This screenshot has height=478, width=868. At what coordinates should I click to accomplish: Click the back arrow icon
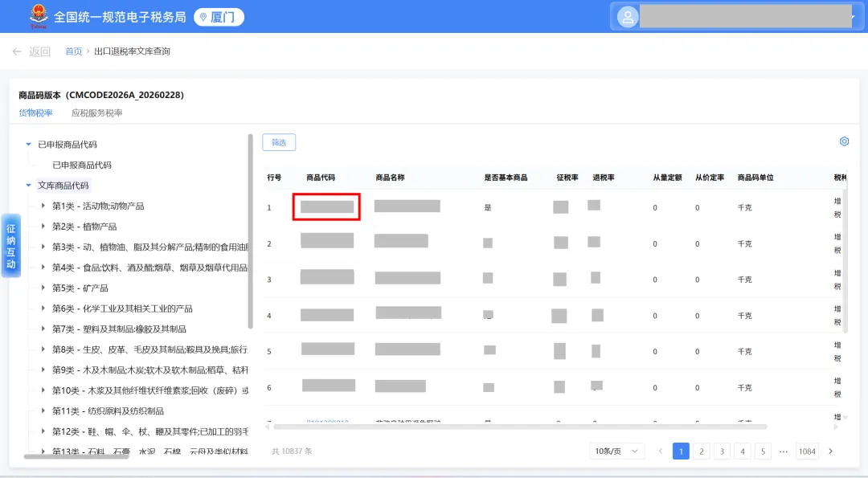[17, 51]
